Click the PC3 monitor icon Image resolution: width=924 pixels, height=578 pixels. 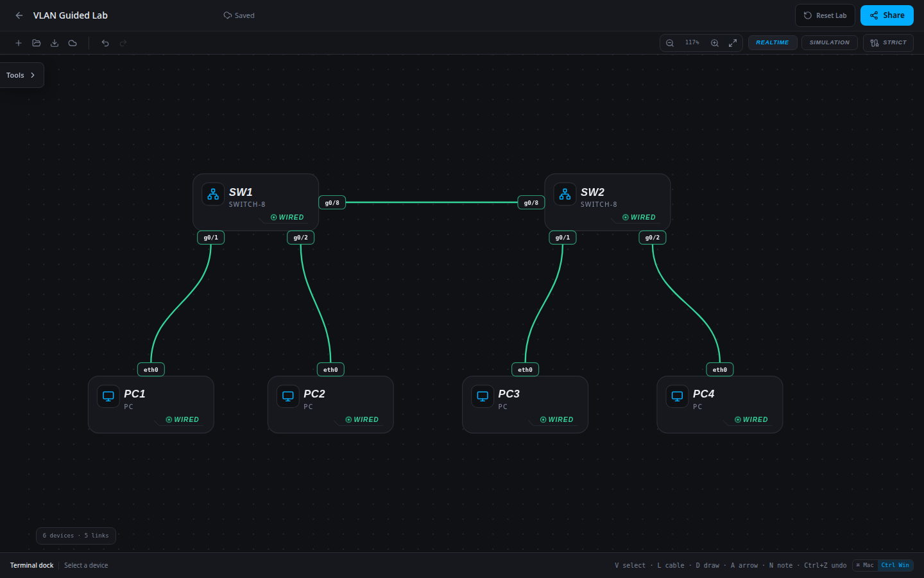pyautogui.click(x=483, y=396)
